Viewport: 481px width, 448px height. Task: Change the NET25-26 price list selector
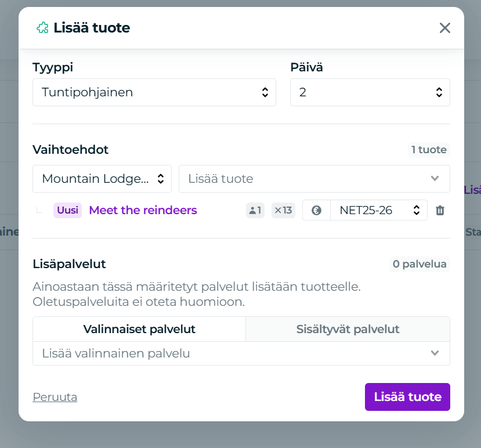pyautogui.click(x=378, y=210)
